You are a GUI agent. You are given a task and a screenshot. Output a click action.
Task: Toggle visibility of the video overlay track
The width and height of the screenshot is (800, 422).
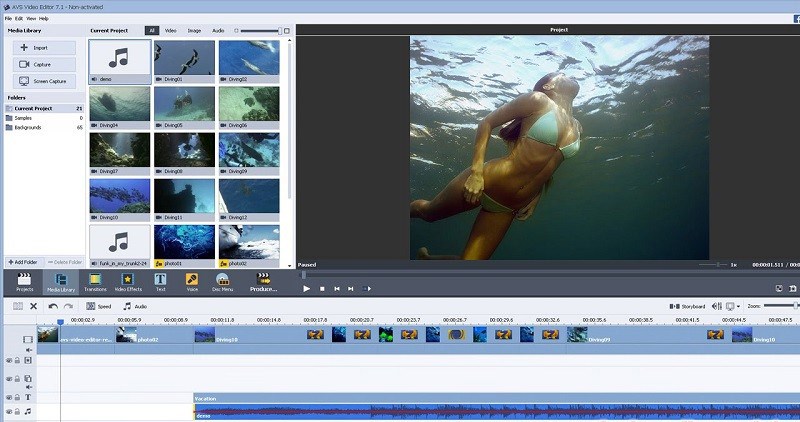9,379
